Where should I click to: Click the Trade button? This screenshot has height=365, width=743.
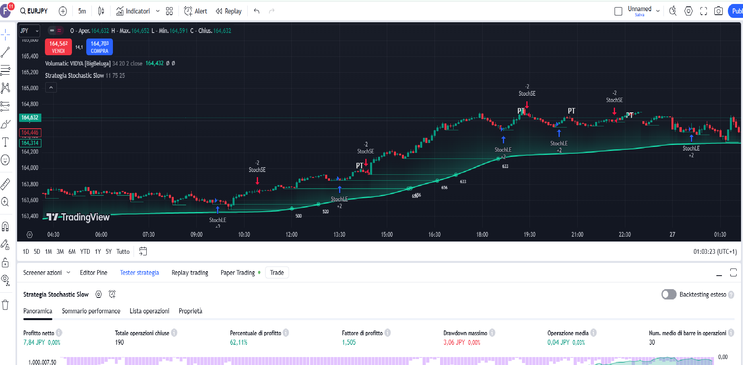pos(277,273)
